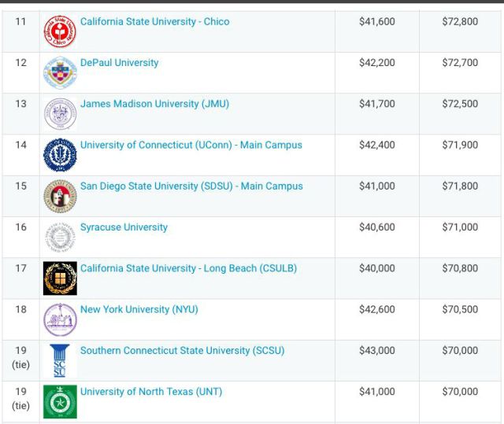Open San Diego State University (SDSU) link
The width and height of the screenshot is (504, 424).
point(191,186)
